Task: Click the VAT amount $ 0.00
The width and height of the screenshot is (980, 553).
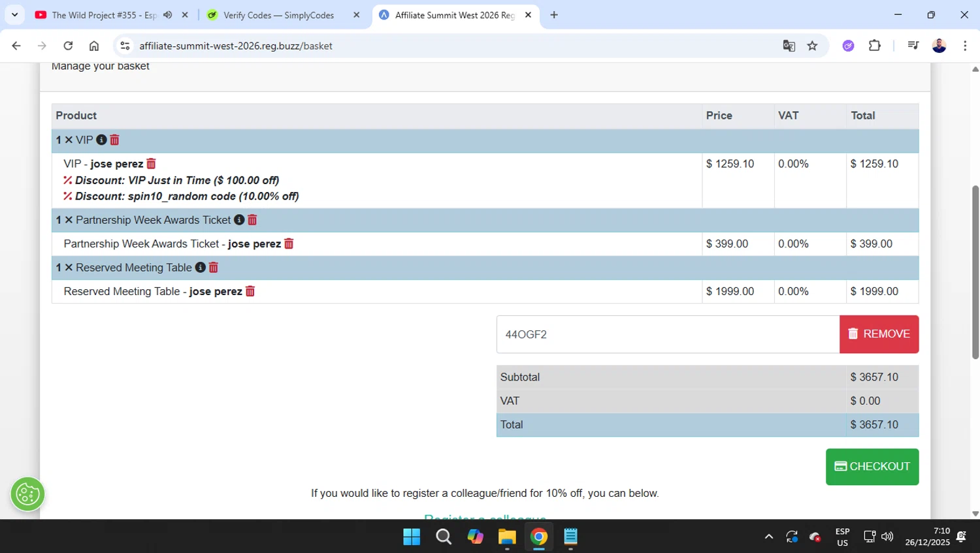Action: click(x=865, y=401)
